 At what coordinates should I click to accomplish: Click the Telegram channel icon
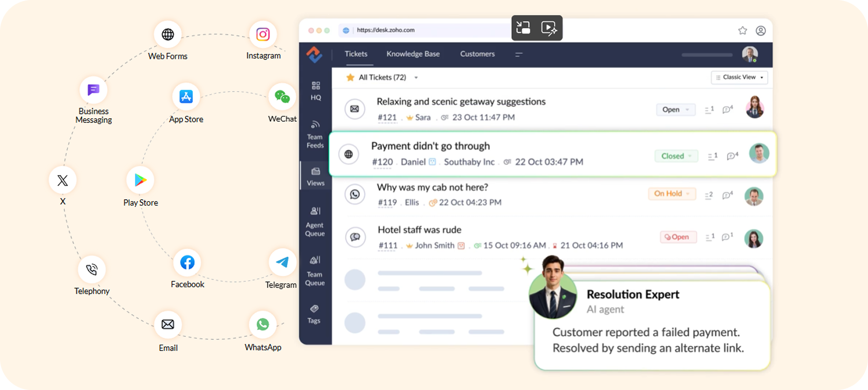(282, 262)
